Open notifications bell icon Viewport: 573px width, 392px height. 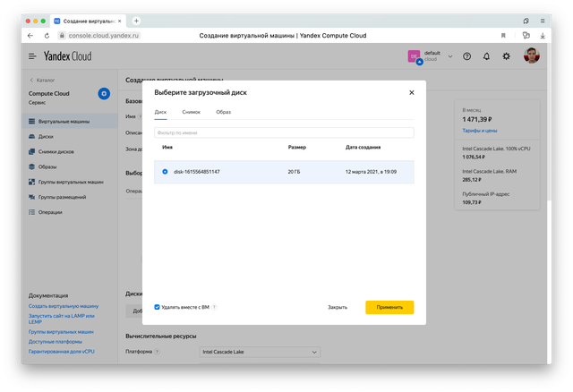(486, 55)
